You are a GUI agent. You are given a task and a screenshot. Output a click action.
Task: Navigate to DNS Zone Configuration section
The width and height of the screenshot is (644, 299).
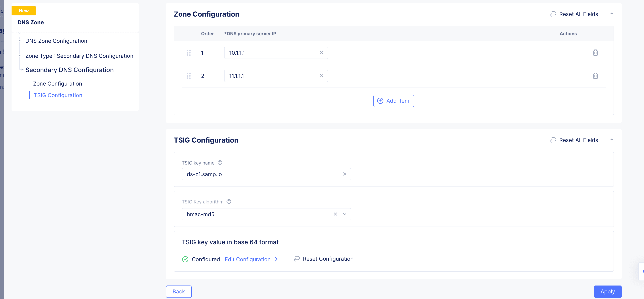tap(56, 41)
